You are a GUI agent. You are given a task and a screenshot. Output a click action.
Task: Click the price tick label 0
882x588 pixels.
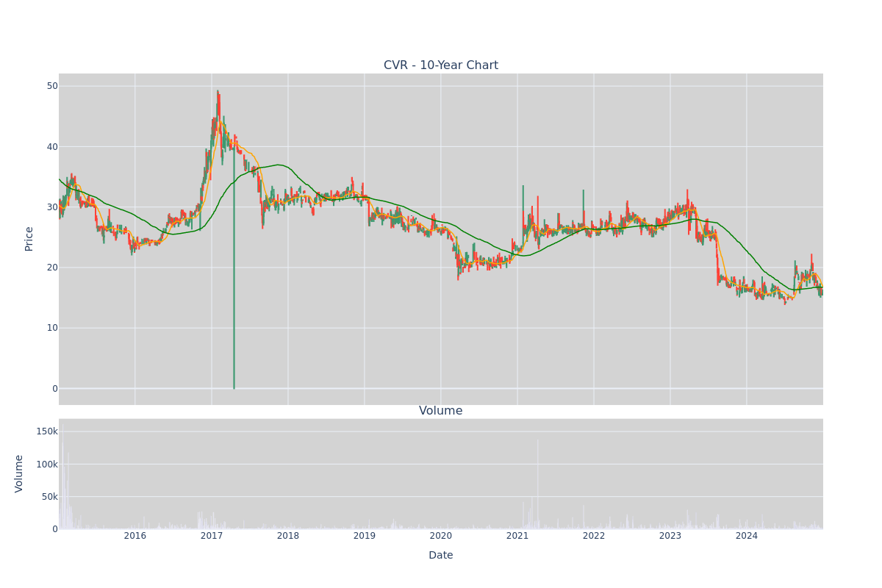coord(54,388)
